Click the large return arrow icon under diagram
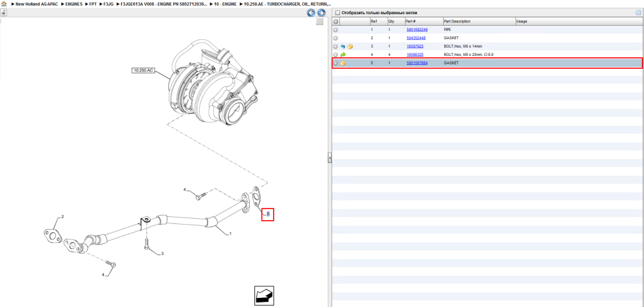 [264, 295]
